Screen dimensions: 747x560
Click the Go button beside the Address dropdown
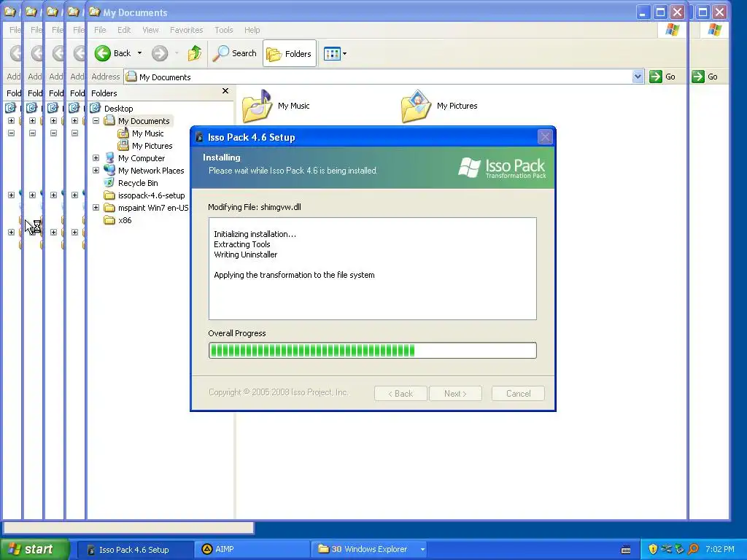tap(662, 77)
